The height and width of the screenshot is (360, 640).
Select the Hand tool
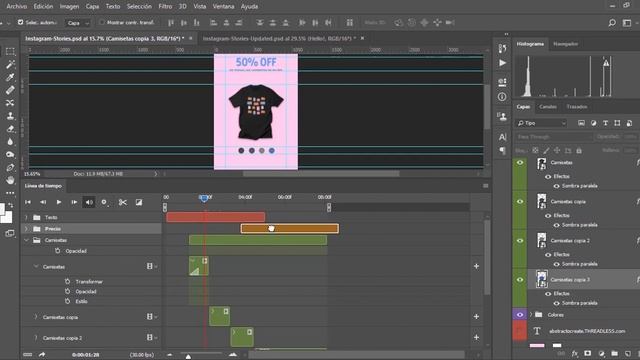point(10,180)
